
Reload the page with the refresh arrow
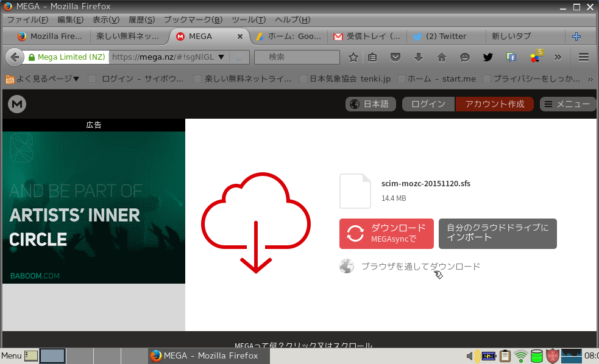point(239,57)
